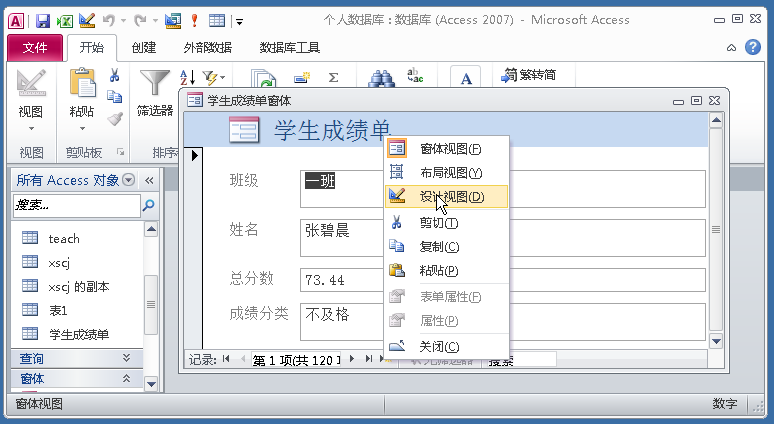Select 窗体视图(F) from context menu
This screenshot has width=774, height=424.
[x=446, y=149]
